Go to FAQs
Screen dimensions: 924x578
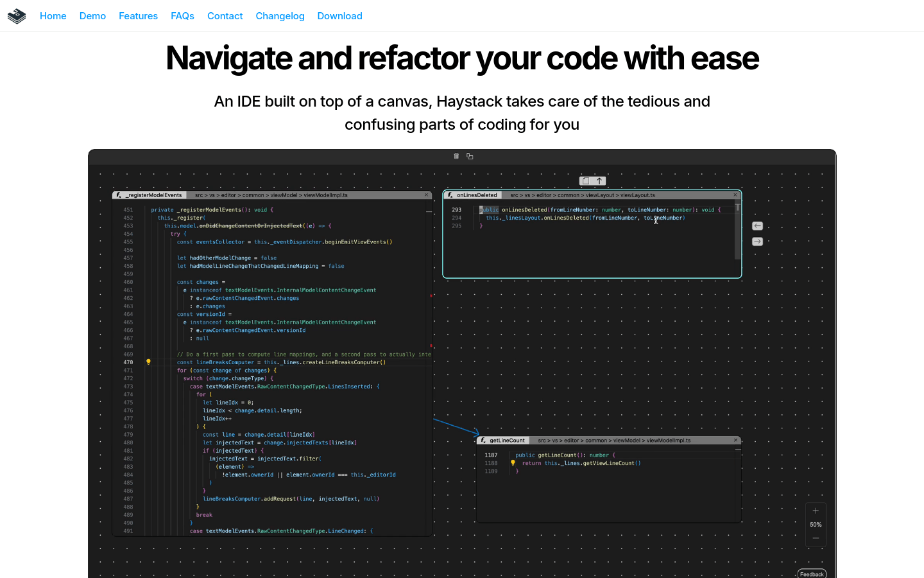click(182, 16)
